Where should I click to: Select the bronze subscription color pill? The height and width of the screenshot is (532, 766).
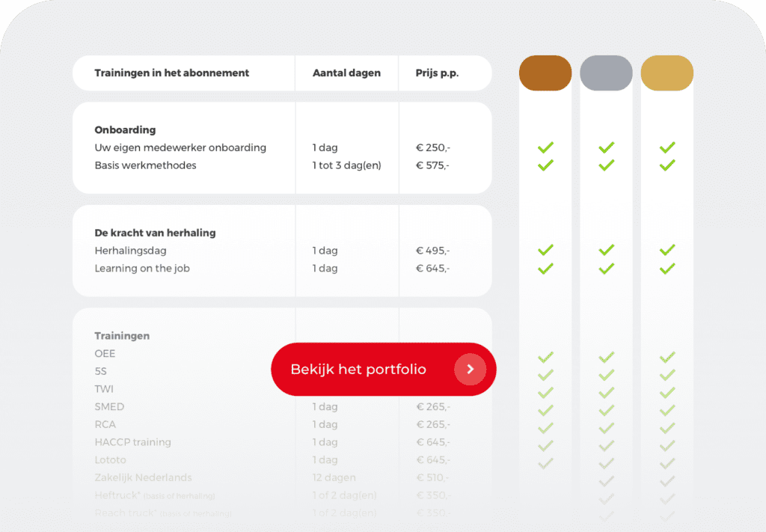(x=545, y=73)
